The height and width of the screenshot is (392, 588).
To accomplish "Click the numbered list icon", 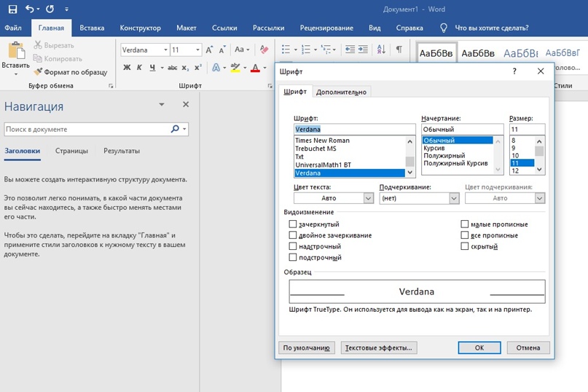I will (x=306, y=50).
